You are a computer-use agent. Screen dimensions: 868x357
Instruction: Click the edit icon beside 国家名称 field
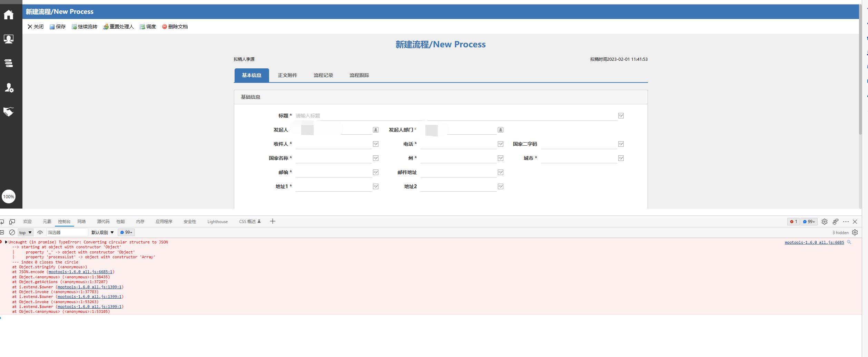(376, 158)
